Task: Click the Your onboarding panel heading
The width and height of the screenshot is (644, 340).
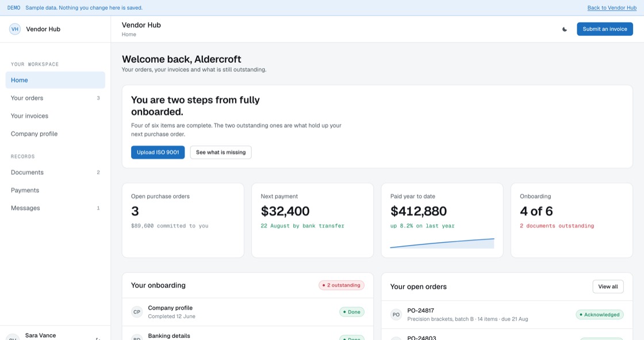Action: point(158,285)
